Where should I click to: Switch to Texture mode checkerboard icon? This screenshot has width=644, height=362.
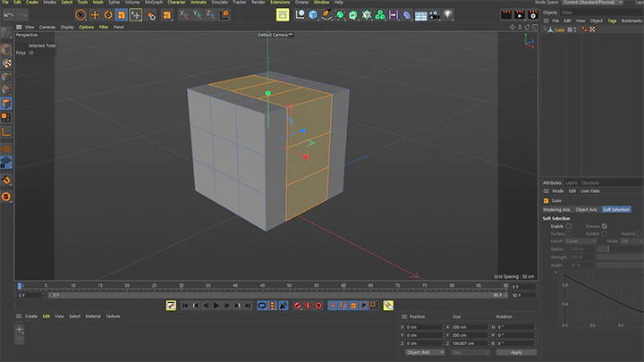coord(6,63)
